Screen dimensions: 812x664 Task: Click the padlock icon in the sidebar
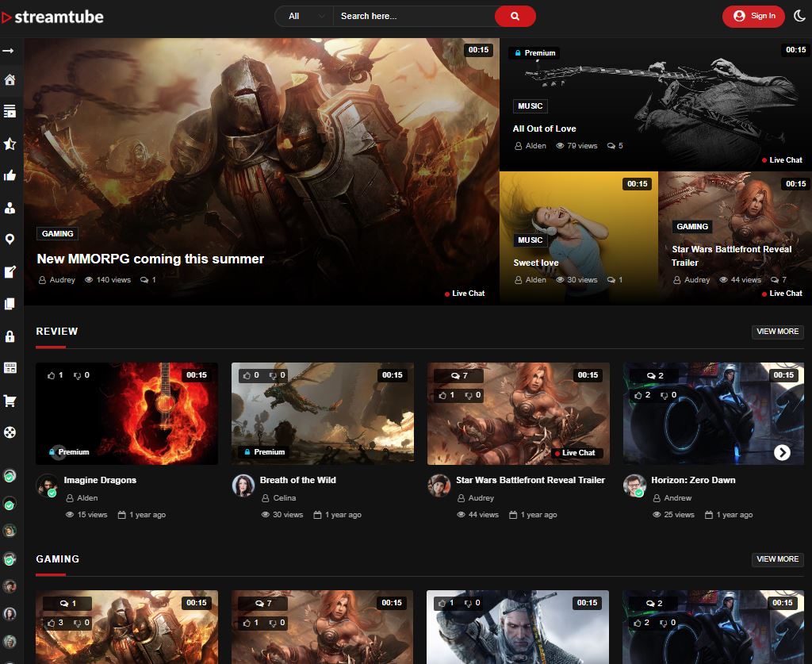tap(10, 336)
